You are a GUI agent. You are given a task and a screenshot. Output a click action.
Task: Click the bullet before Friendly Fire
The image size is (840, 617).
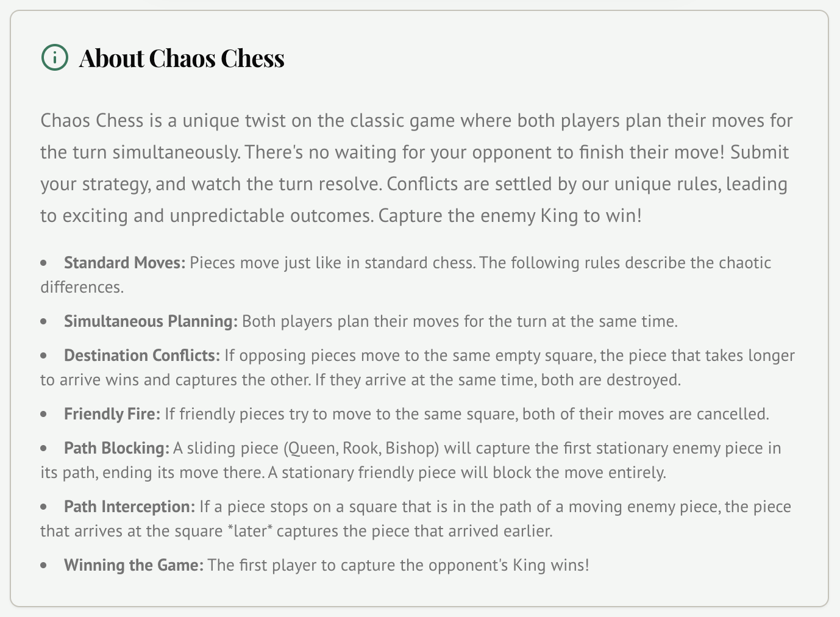pos(44,415)
